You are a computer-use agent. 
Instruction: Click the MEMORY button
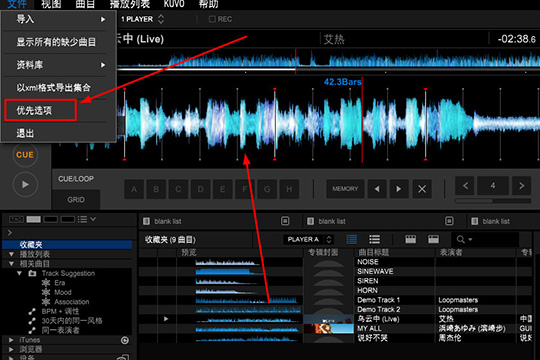tap(345, 189)
